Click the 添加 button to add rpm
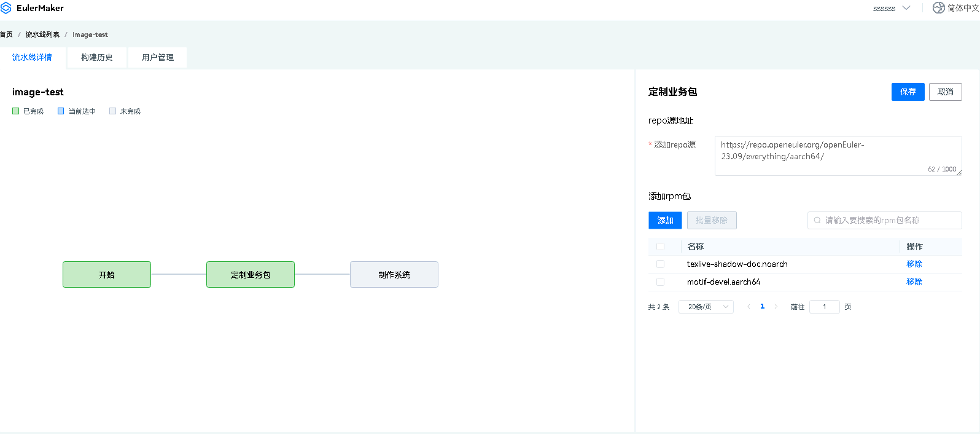The width and height of the screenshot is (980, 434). 665,220
